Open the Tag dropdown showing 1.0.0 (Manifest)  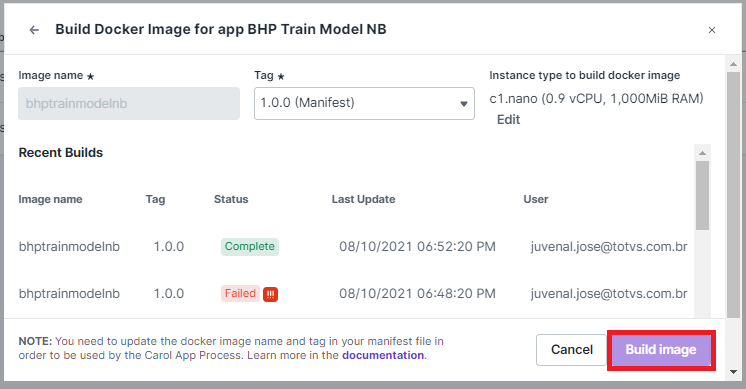(x=364, y=103)
